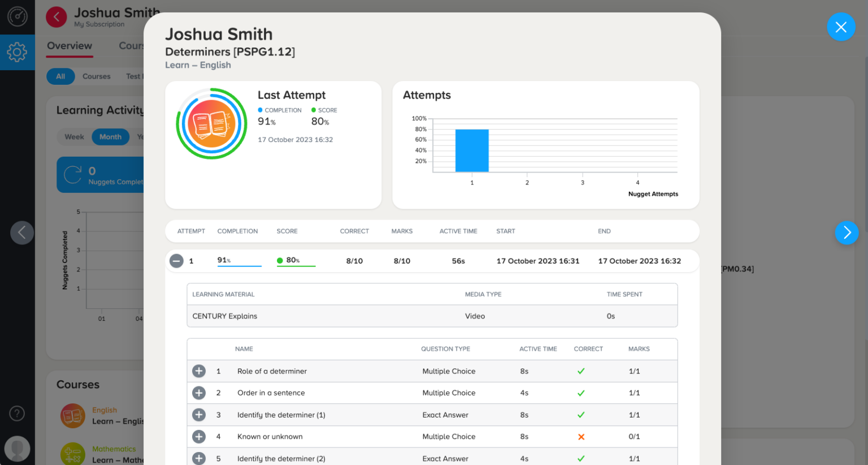868x465 pixels.
Task: Open the English course book icon
Action: 73,415
